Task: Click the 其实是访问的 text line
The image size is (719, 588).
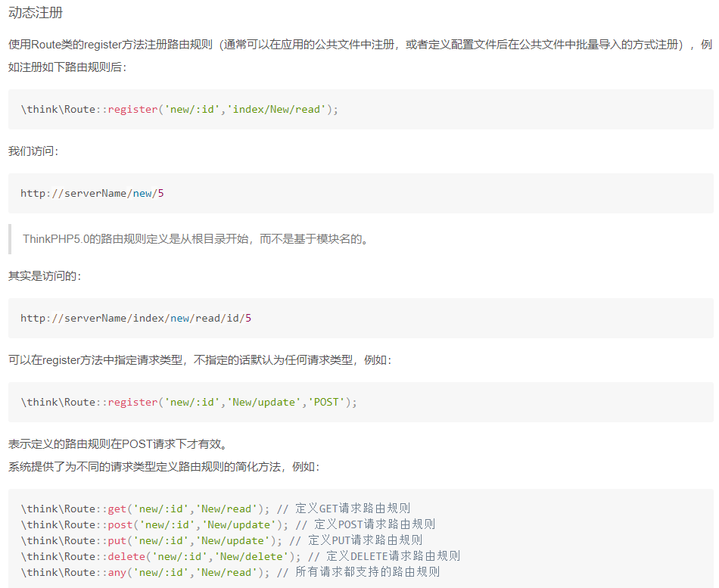Action: pos(45,276)
